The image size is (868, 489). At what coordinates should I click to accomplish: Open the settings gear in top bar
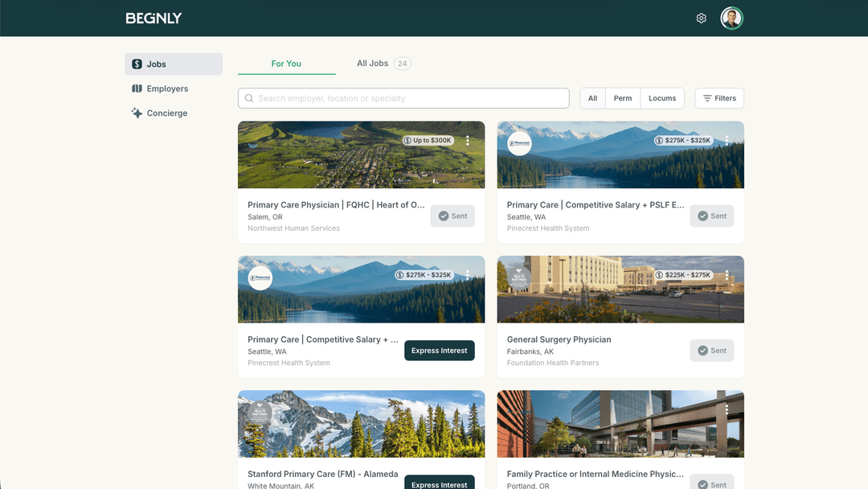701,18
